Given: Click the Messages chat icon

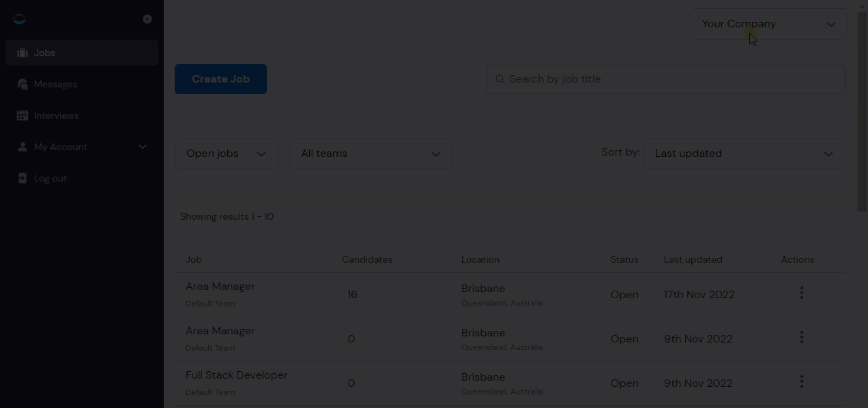Looking at the screenshot, I should pos(23,84).
